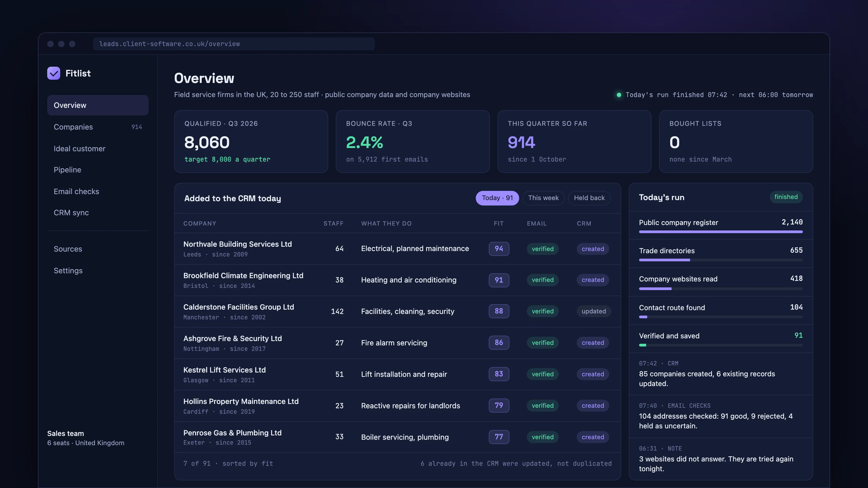Viewport: 868px width, 488px height.
Task: Open Settings in the sidebar
Action: tap(98, 271)
